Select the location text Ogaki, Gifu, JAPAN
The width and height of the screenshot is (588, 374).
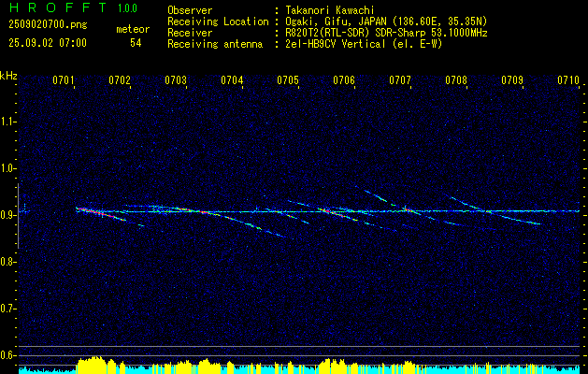(334, 22)
